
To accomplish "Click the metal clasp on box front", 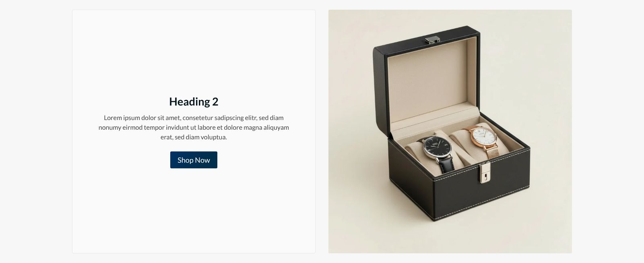I will pos(485,172).
